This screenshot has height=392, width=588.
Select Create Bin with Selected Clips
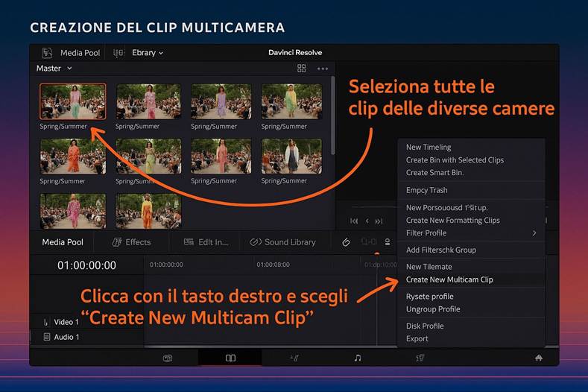point(455,159)
